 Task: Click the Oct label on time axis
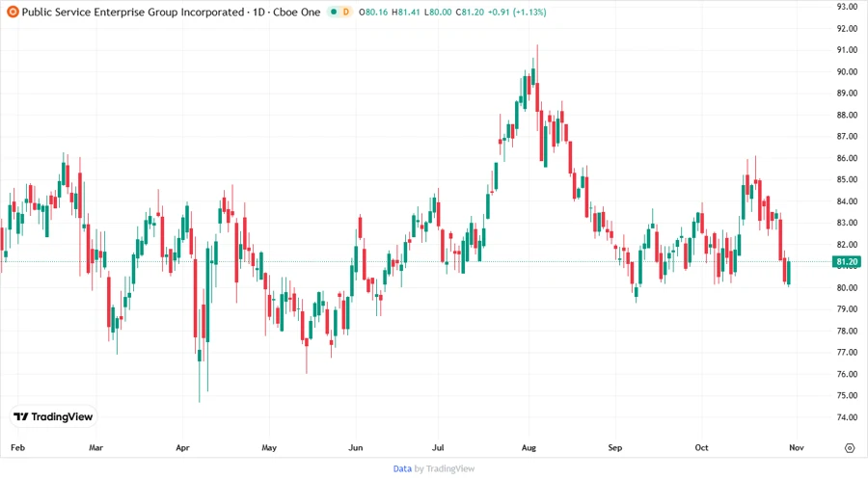701,447
